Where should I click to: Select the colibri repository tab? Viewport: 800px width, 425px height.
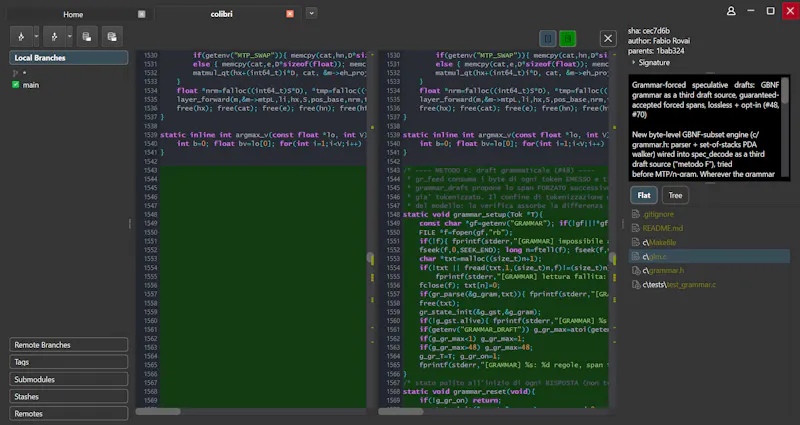tap(221, 14)
